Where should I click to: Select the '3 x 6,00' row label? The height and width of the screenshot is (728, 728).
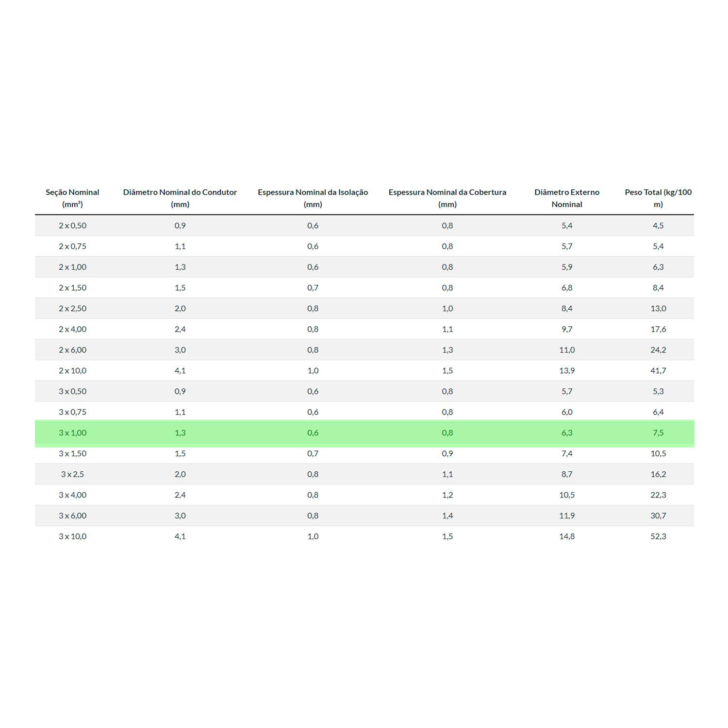click(72, 516)
